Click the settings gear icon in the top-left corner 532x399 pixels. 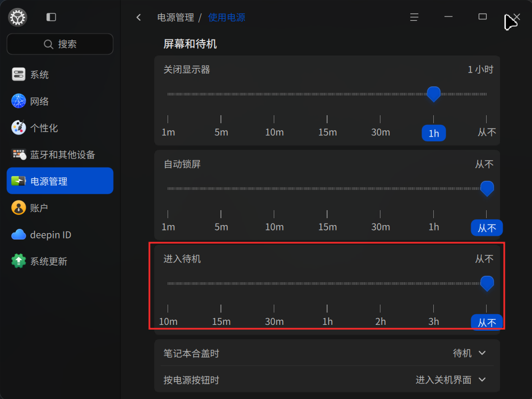tap(18, 17)
